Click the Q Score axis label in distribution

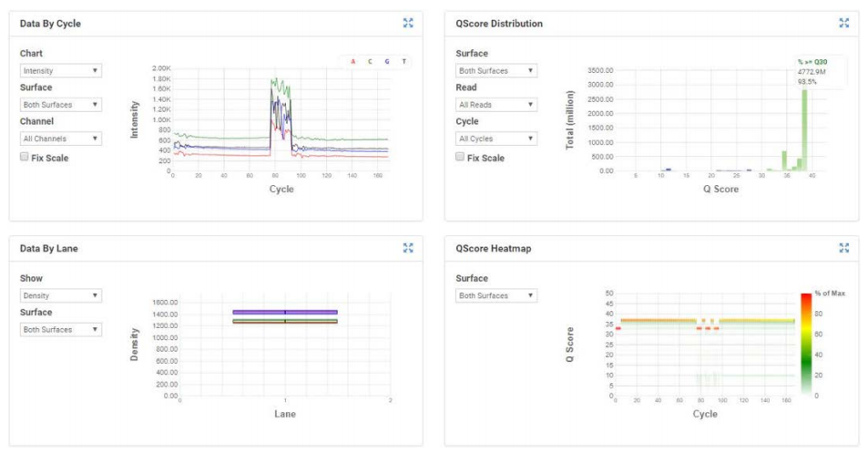pyautogui.click(x=720, y=189)
